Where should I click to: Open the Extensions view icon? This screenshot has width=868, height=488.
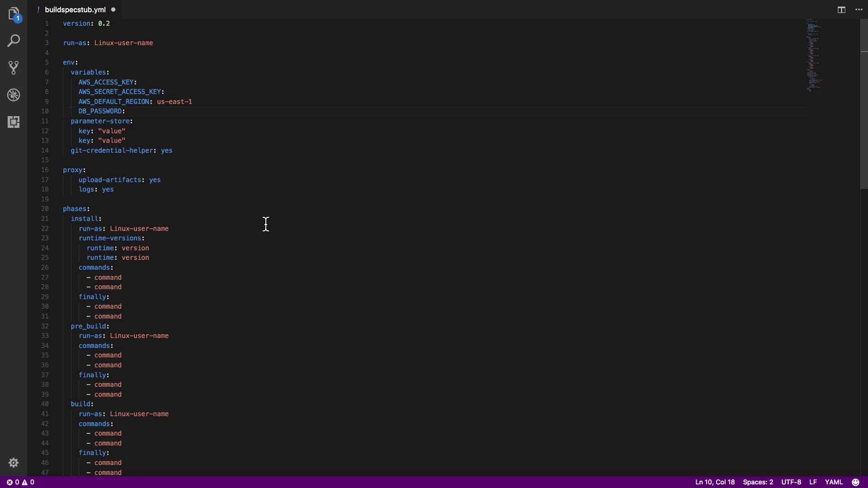[14, 122]
